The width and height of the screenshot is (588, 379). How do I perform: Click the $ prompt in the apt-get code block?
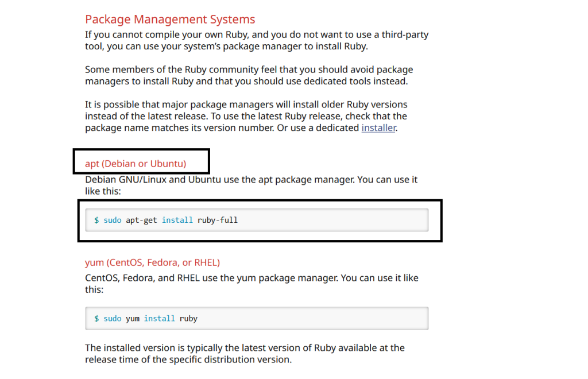[x=96, y=220]
